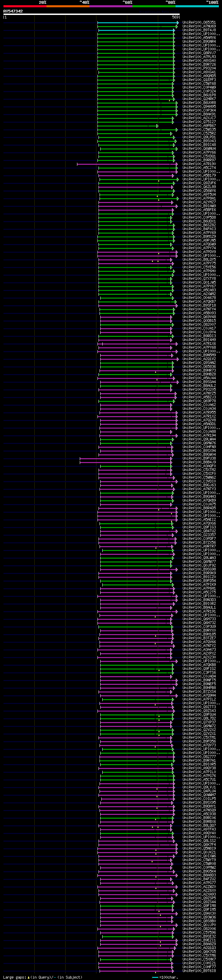Select hit label UniRef100_B9GNR4
This screenshot has height=980, width=222.
199,41
